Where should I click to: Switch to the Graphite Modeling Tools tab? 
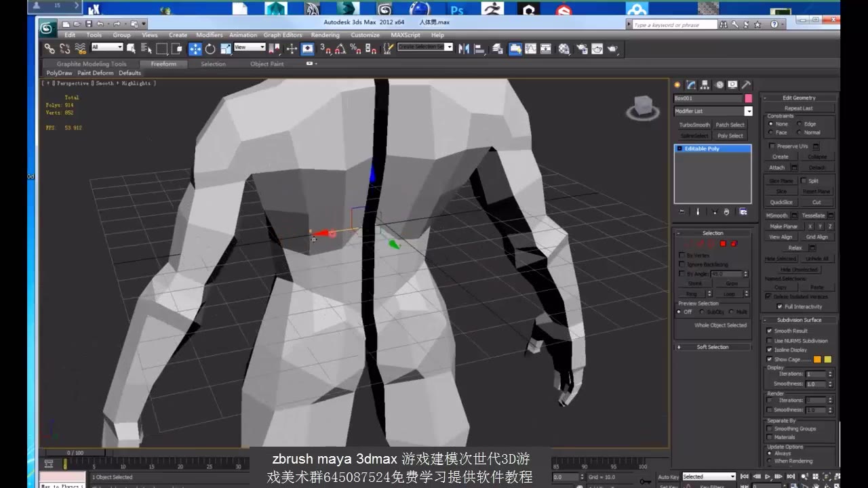click(x=91, y=64)
